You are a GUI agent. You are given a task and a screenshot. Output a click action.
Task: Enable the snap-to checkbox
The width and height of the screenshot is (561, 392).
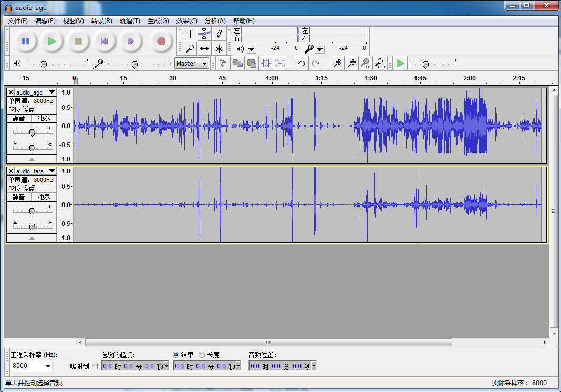[95, 366]
